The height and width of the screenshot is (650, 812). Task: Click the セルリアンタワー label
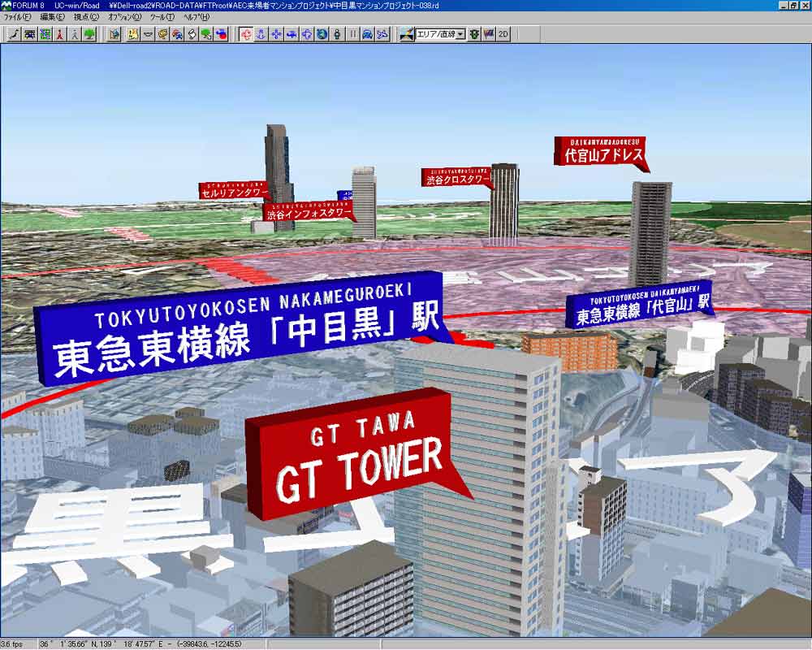coord(234,189)
